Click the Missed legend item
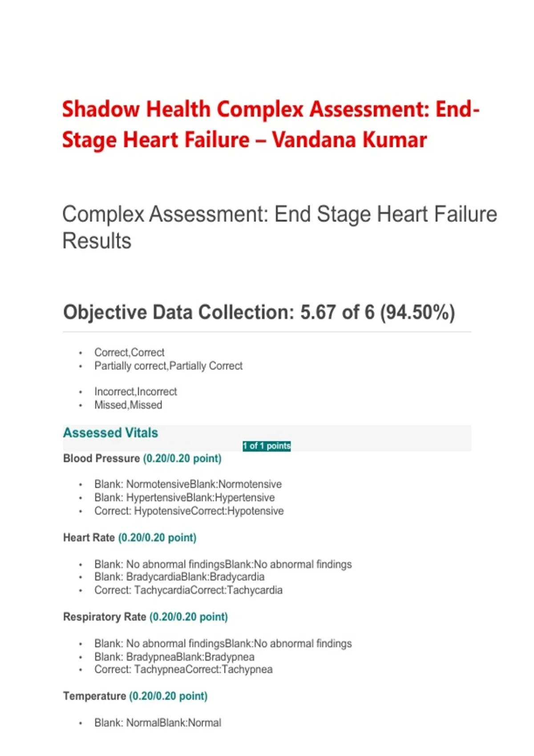 click(128, 405)
